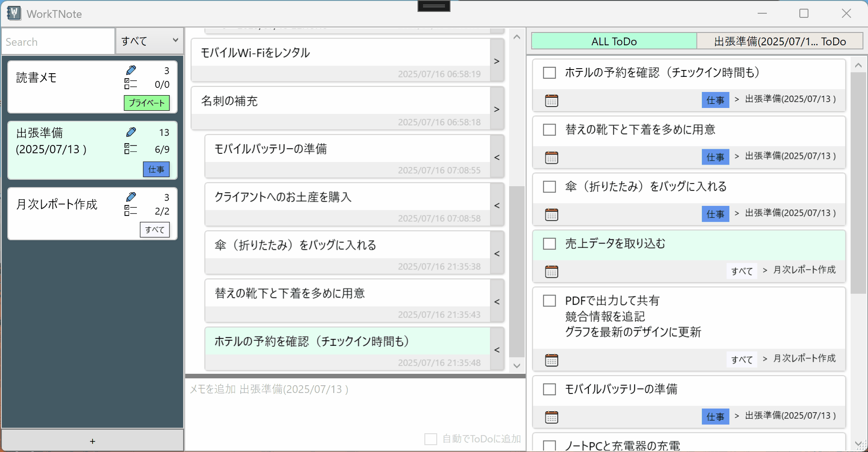Screen dimensions: 868x452
Task: Click the dark handle bar at top center
Action: click(x=434, y=6)
